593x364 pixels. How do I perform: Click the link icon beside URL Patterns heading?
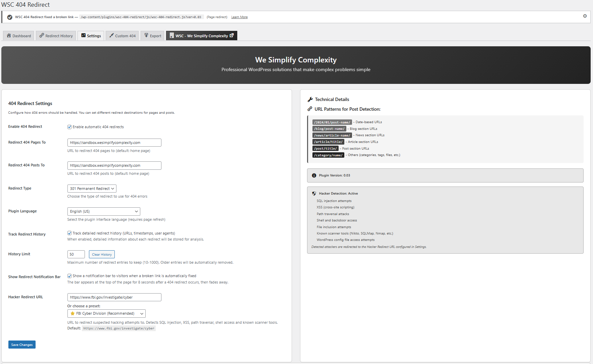[310, 109]
